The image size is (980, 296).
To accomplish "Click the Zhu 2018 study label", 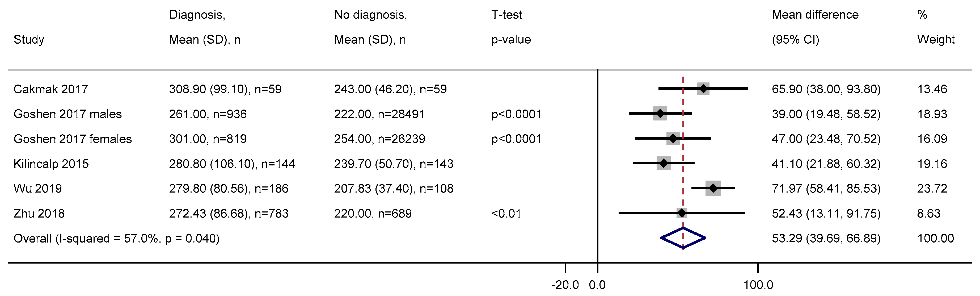I will [39, 213].
